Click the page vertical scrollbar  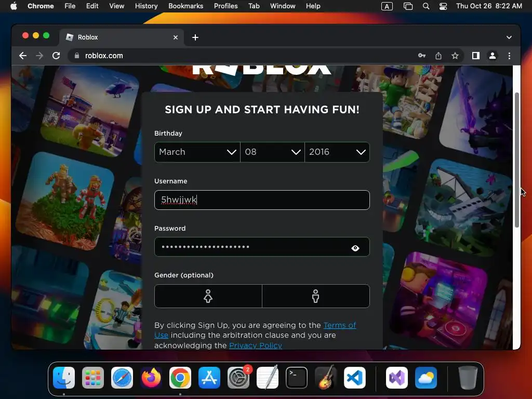(x=517, y=159)
